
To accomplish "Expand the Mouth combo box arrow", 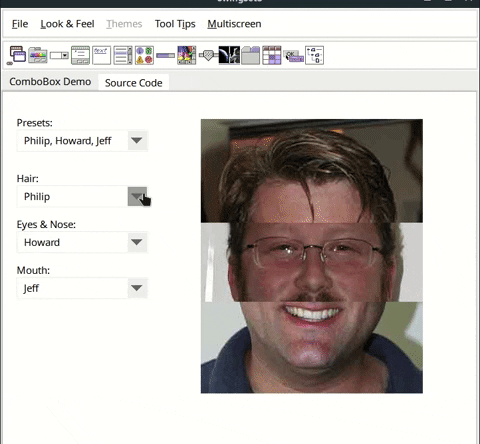I will (137, 288).
